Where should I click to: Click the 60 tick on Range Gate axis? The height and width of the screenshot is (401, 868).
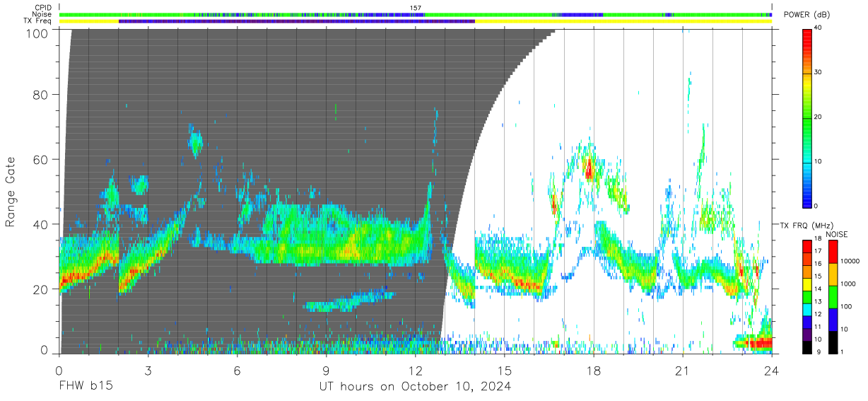41,159
